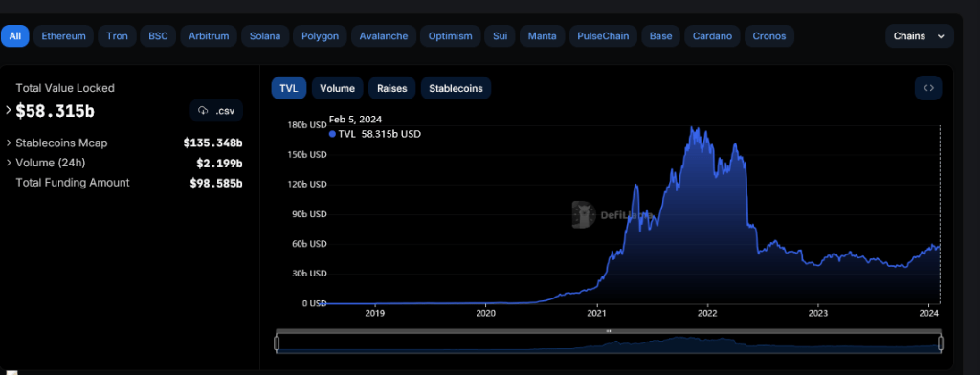Open the Chains dropdown
Viewport: 980px width, 375px height.
pos(920,36)
